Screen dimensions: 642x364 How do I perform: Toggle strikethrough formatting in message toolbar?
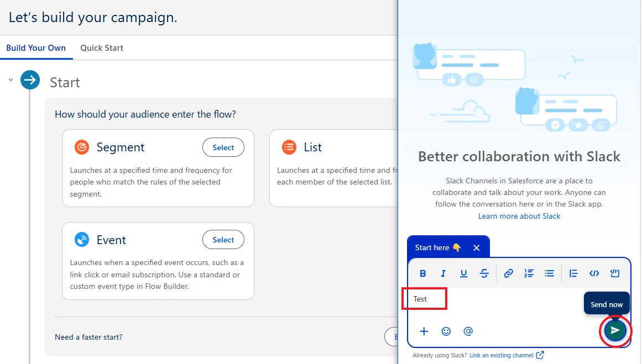484,273
